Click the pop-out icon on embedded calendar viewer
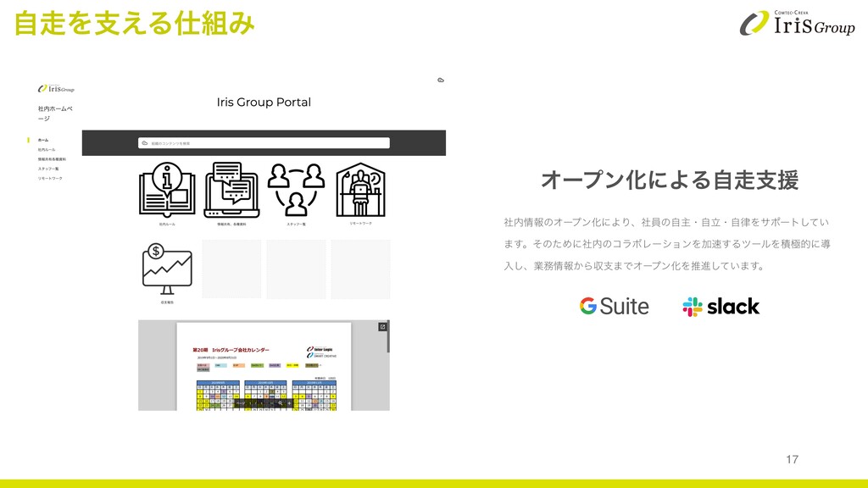The width and height of the screenshot is (868, 488). click(382, 327)
